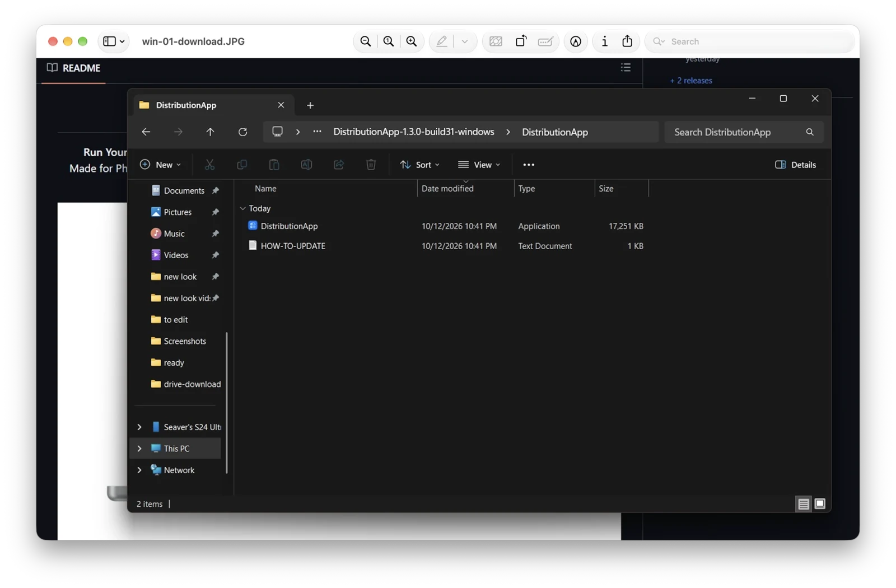Rotate image with Preview rotate icon

pos(521,41)
